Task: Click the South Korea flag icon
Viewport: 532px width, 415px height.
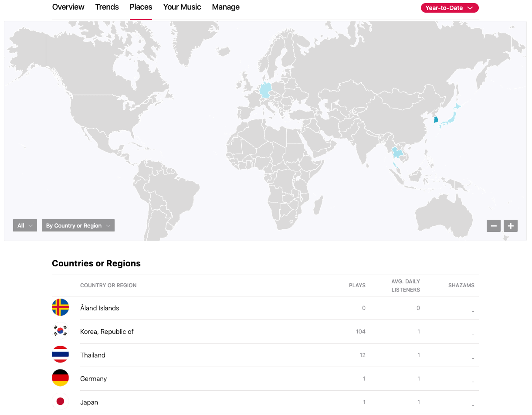Action: click(61, 331)
